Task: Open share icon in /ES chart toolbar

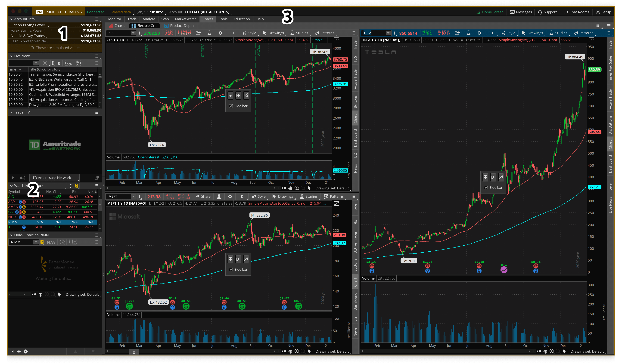Action: (198, 33)
